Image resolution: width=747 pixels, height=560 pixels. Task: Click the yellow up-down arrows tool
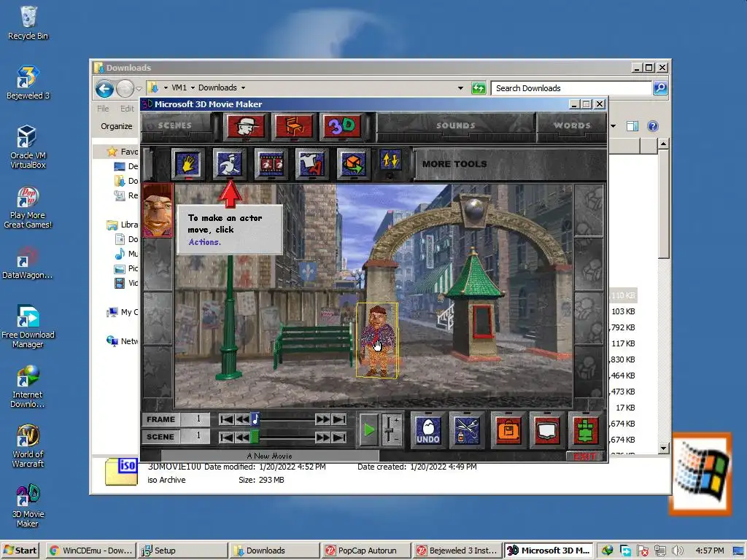pos(391,161)
